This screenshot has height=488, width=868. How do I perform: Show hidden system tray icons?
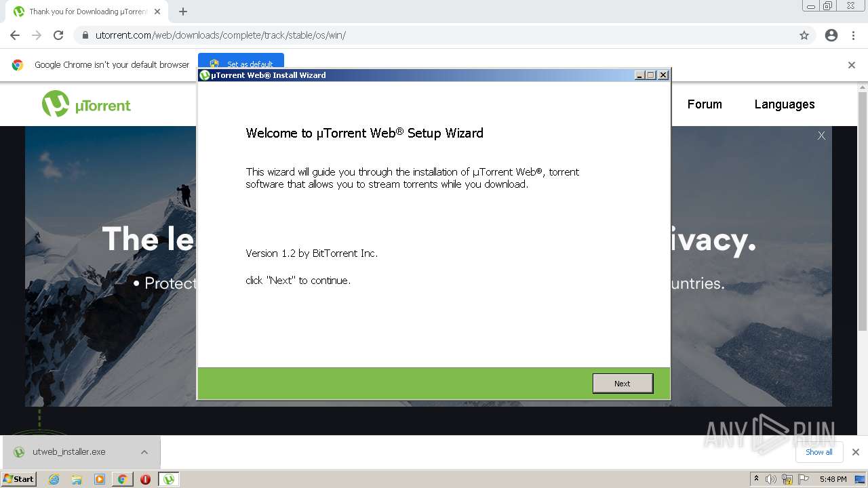tap(756, 479)
